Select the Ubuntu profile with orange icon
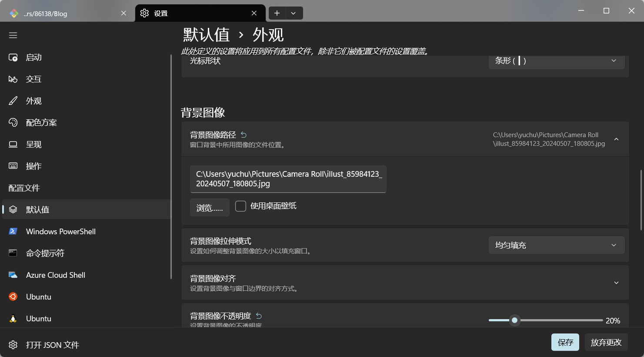This screenshot has height=357, width=644. tap(87, 297)
